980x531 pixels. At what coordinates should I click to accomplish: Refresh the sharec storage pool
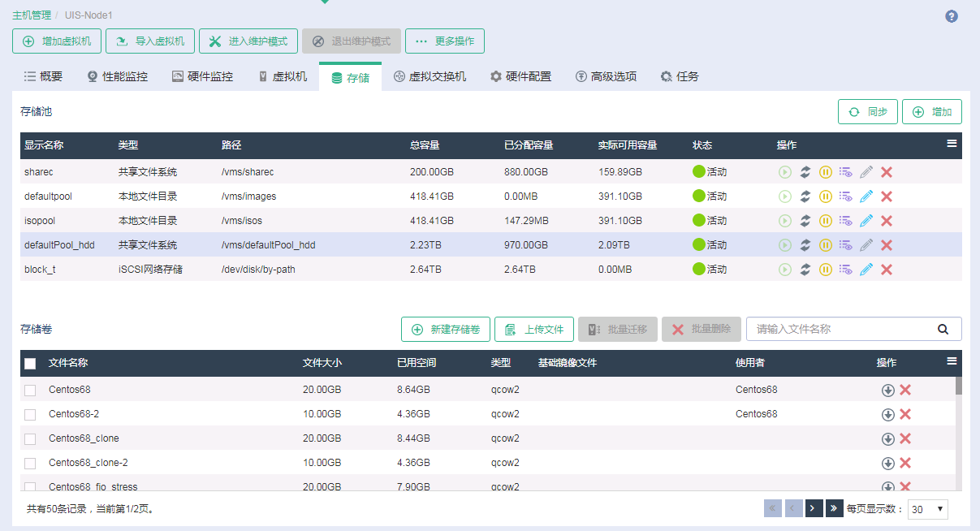[805, 172]
